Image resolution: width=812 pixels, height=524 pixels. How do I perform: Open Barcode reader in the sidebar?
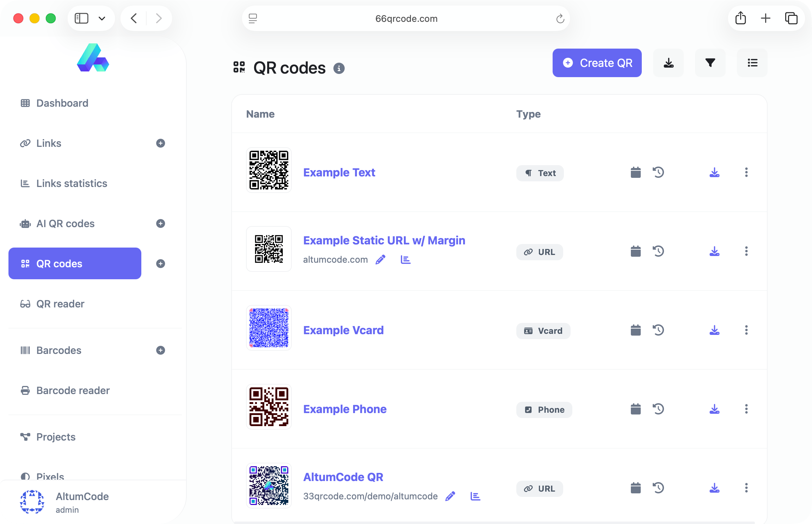tap(73, 391)
